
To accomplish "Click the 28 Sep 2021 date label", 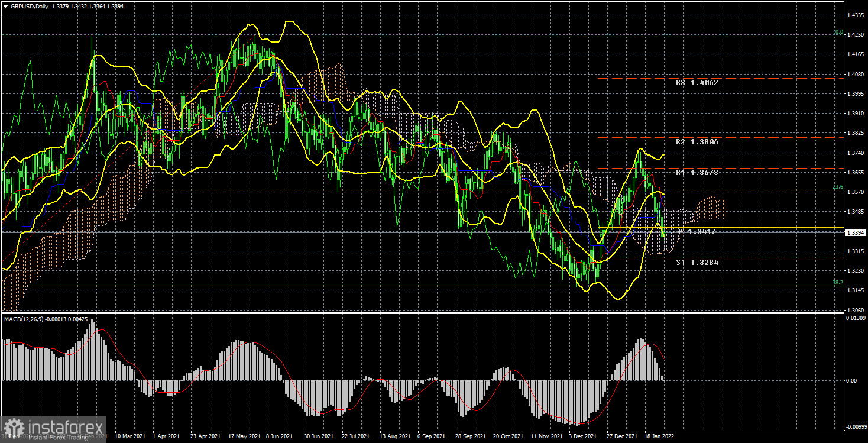I will point(470,436).
